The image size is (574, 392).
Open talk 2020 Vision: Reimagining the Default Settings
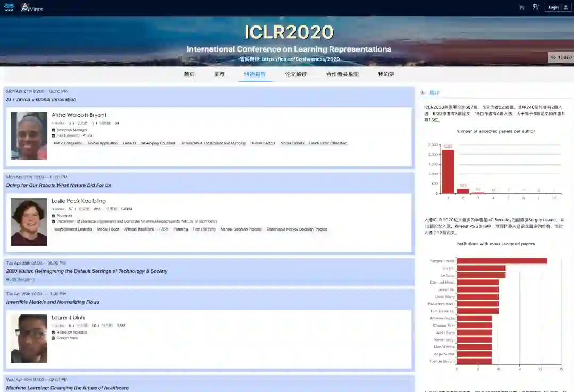click(87, 271)
